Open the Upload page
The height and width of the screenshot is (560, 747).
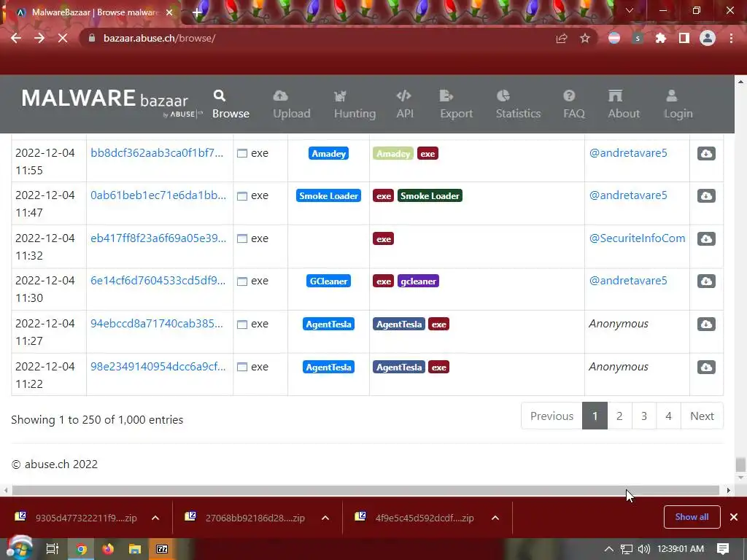tap(292, 104)
